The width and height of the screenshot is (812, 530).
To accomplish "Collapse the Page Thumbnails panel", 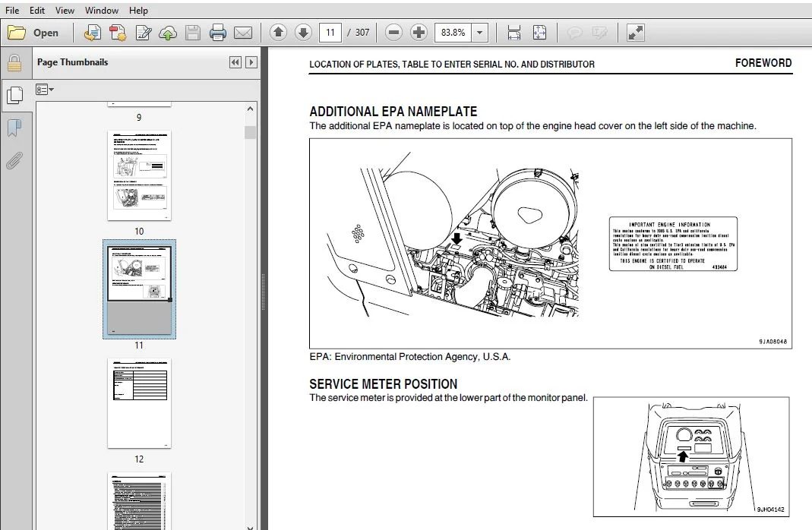I will tap(235, 62).
